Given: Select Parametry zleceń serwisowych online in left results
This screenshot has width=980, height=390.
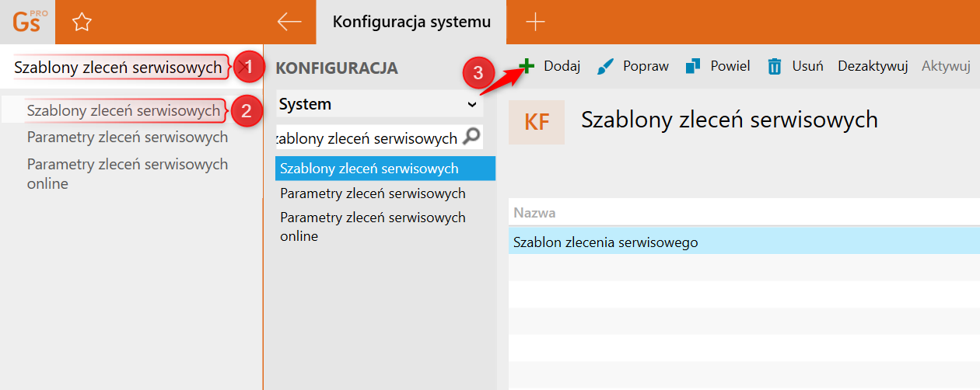Looking at the screenshot, I should pos(128,174).
